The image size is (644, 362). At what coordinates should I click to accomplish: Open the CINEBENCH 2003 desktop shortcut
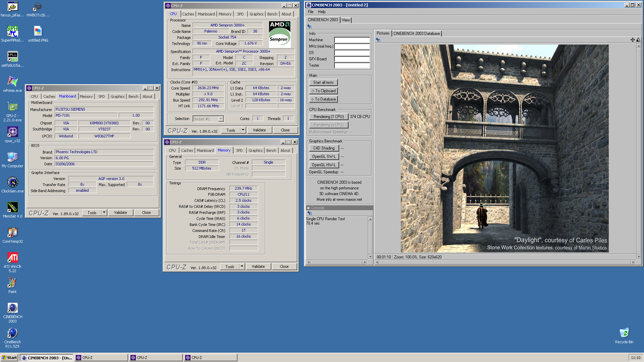click(12, 313)
